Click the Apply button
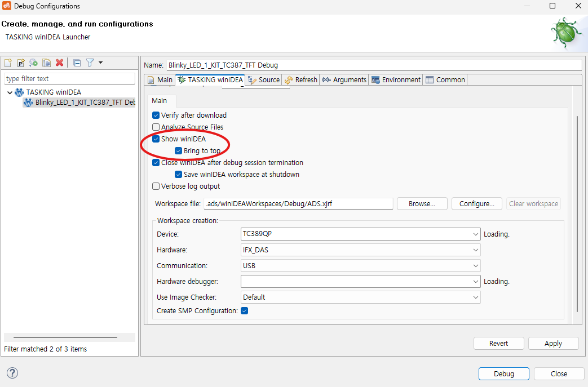The width and height of the screenshot is (588, 387). (x=553, y=343)
